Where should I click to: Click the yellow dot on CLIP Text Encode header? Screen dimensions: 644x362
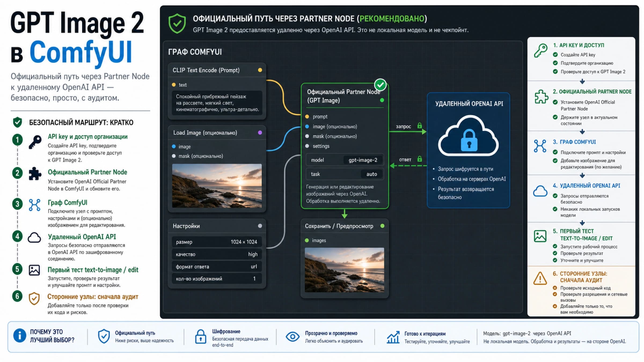(260, 70)
